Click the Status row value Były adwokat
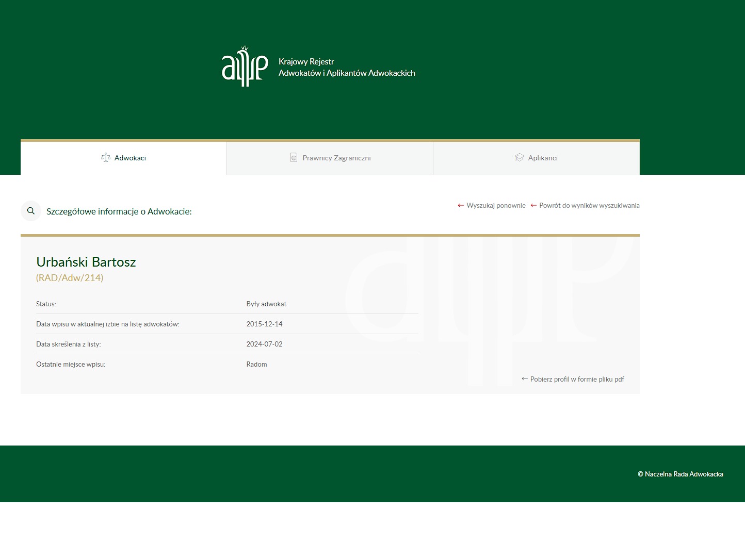Screen dimensions: 745x560 [x=266, y=304]
